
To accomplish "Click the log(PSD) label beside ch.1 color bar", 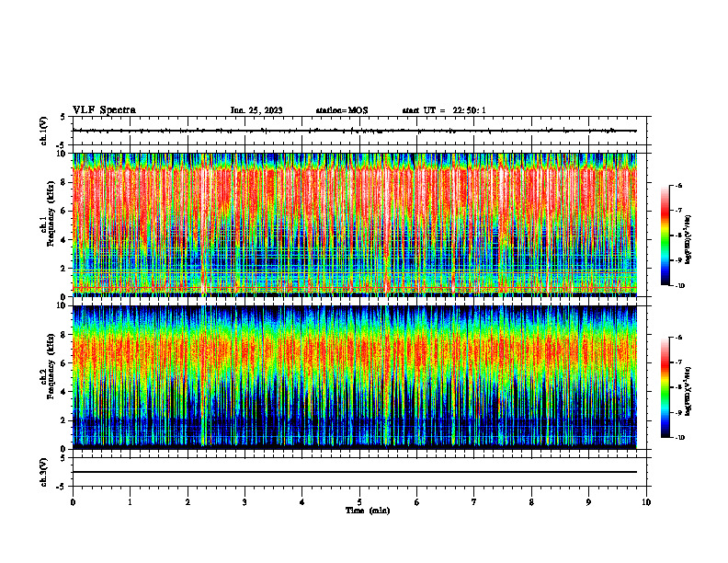I will 688,240.
